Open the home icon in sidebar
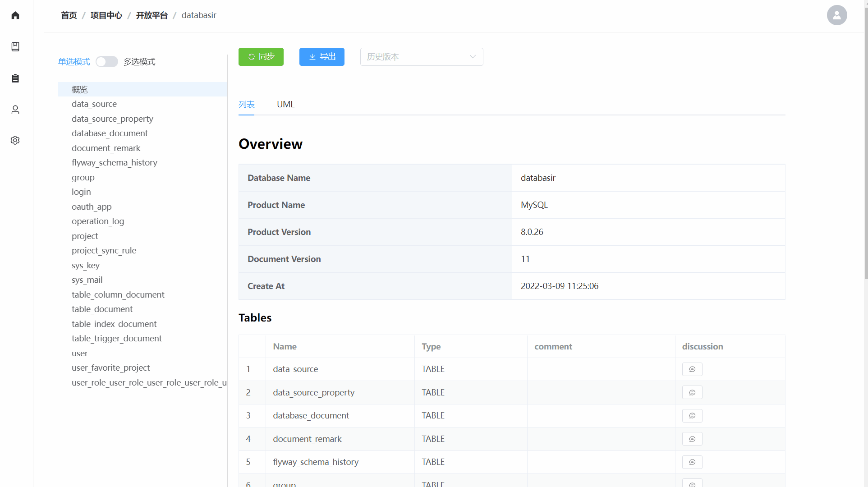868x487 pixels. coord(15,15)
